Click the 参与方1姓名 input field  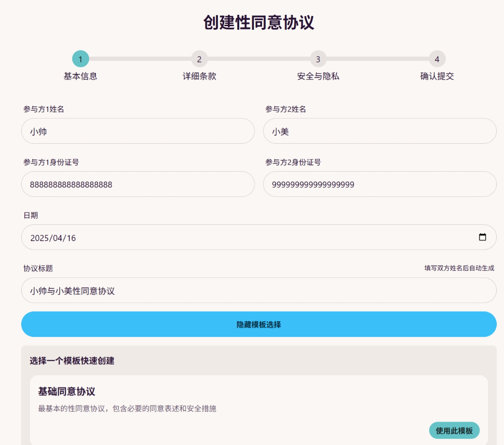click(138, 131)
